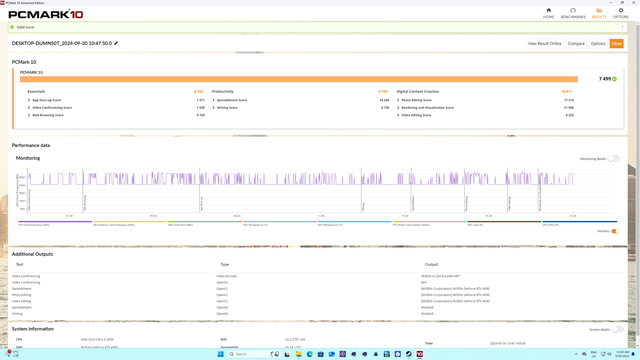Open taskbar clock and date
Screen dimensions: 640x360
tap(622, 354)
